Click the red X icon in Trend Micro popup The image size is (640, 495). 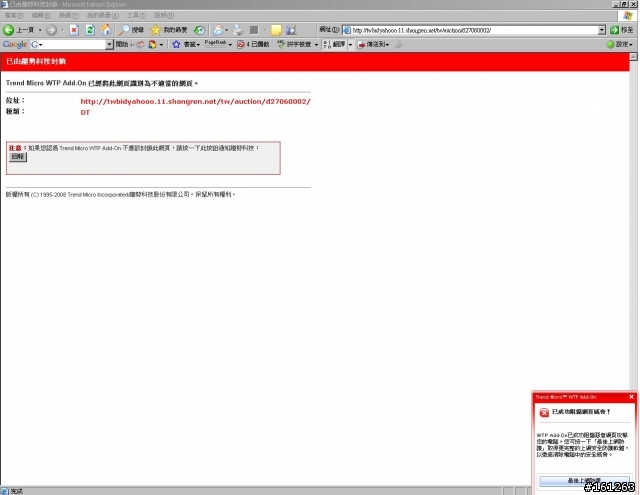click(544, 413)
